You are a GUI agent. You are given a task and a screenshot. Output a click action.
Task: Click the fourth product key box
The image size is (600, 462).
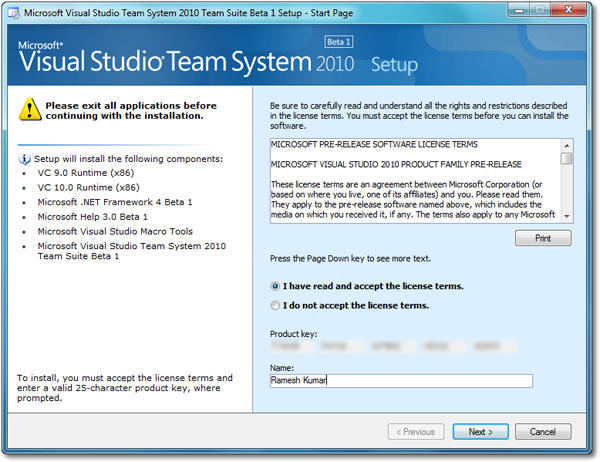point(444,346)
